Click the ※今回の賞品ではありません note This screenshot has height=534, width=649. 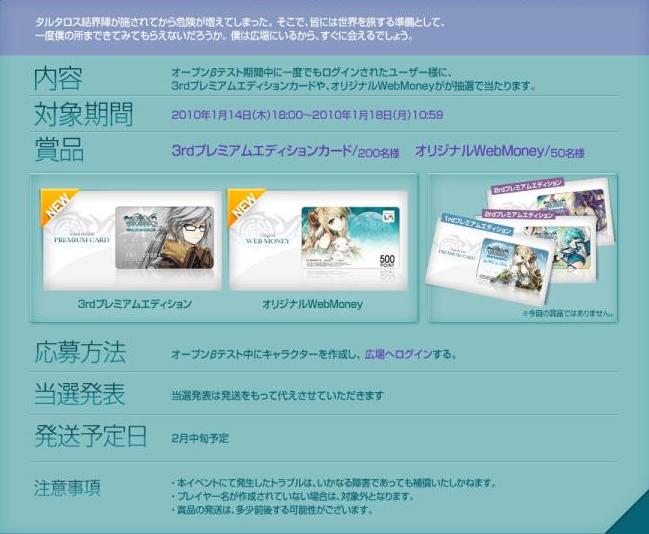click(567, 313)
